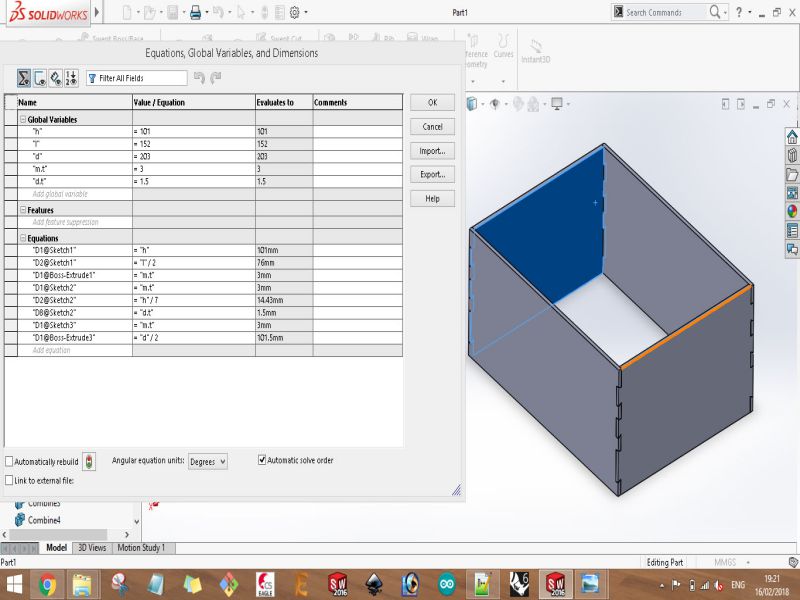Click the Filter All Fields input
Image resolution: width=800 pixels, height=600 pixels.
137,78
